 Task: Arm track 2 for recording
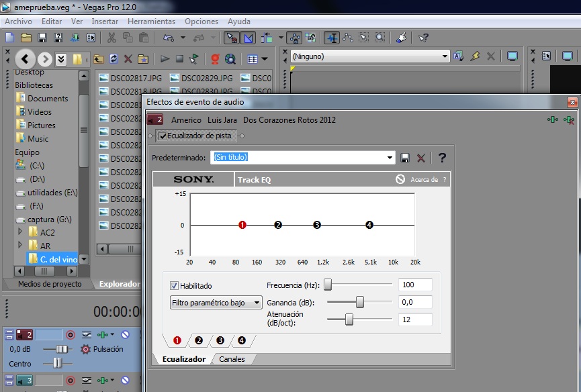tap(71, 335)
